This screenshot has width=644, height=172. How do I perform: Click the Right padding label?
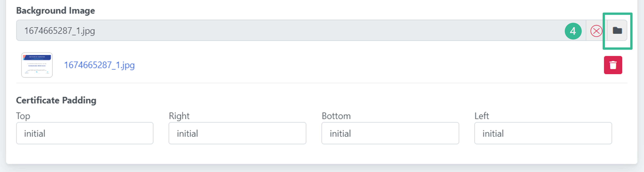coord(179,116)
